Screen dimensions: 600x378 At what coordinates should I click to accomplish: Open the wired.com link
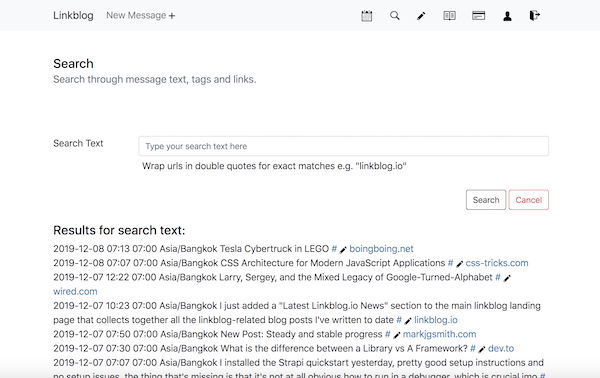(75, 291)
